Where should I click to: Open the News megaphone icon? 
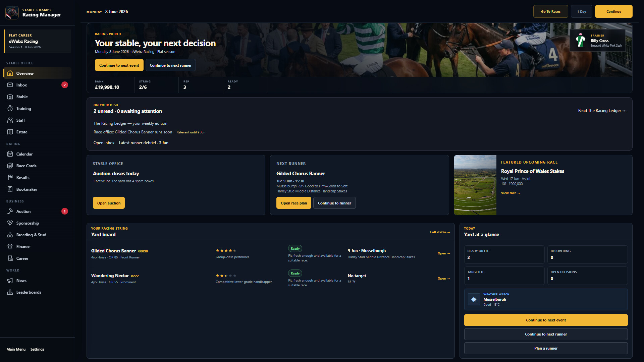10,280
